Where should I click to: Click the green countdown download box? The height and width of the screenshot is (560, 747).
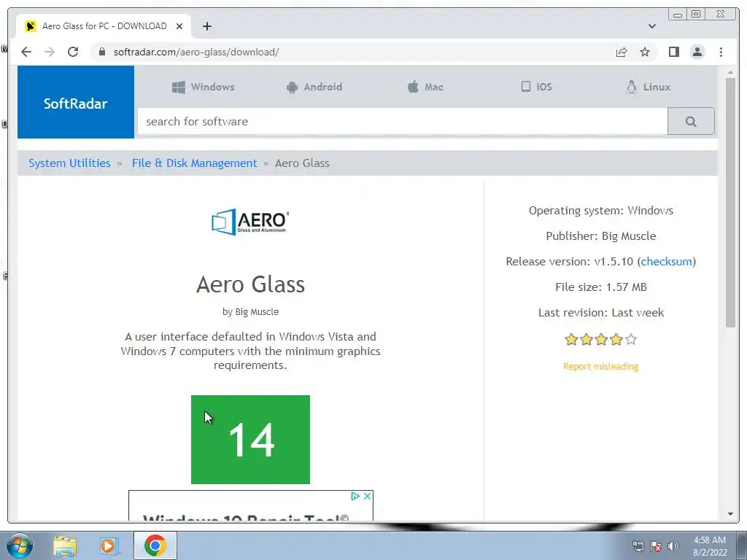click(251, 440)
